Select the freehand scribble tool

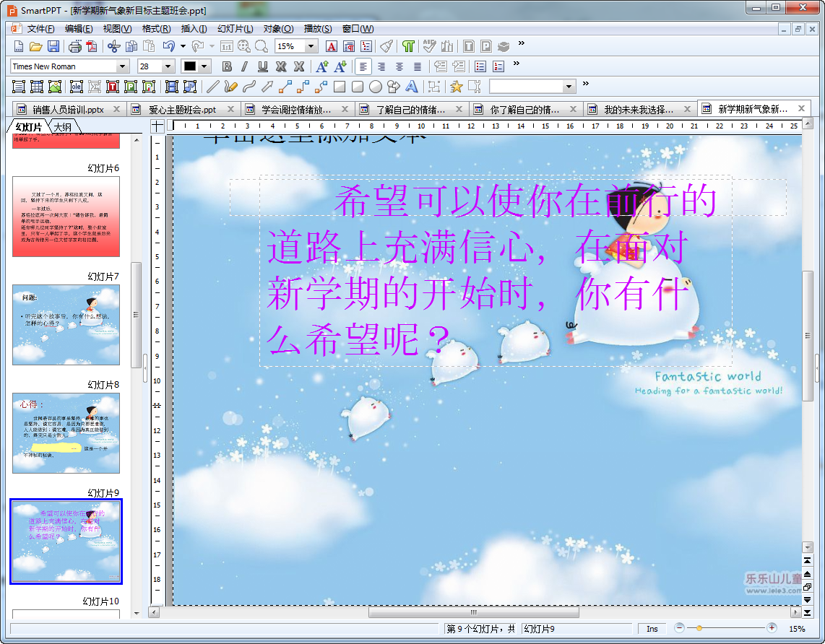(x=230, y=86)
